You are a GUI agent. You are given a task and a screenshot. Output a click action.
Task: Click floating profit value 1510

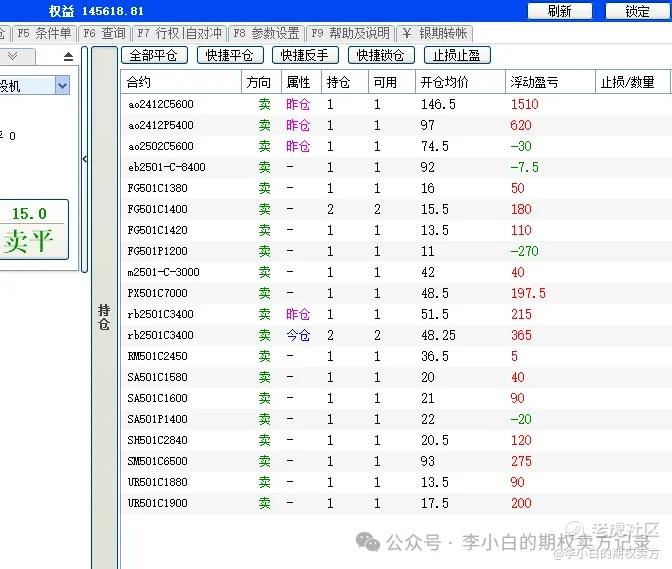coord(525,104)
